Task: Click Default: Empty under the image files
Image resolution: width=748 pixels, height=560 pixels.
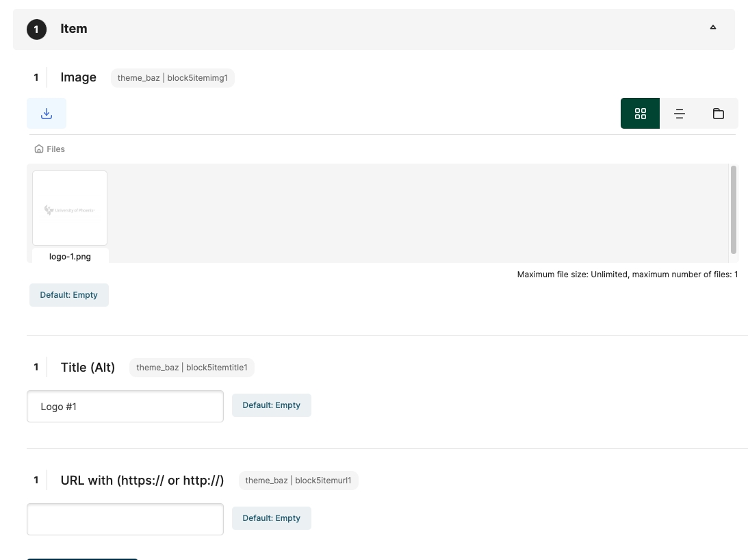Action: tap(68, 295)
